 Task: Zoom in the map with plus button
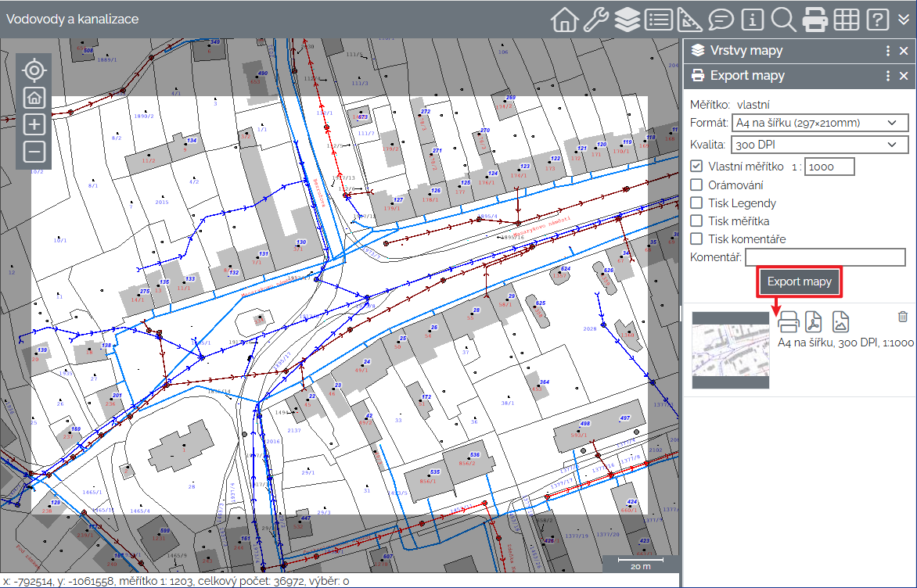tap(34, 124)
